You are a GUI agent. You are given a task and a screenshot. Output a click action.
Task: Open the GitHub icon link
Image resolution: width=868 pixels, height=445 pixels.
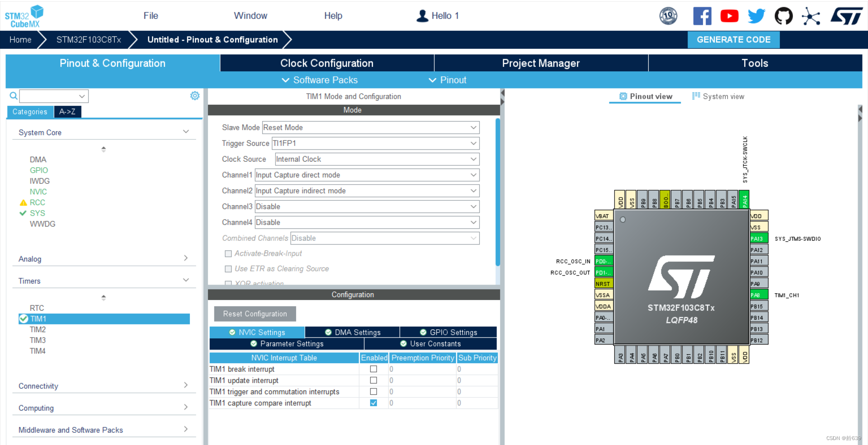[783, 16]
